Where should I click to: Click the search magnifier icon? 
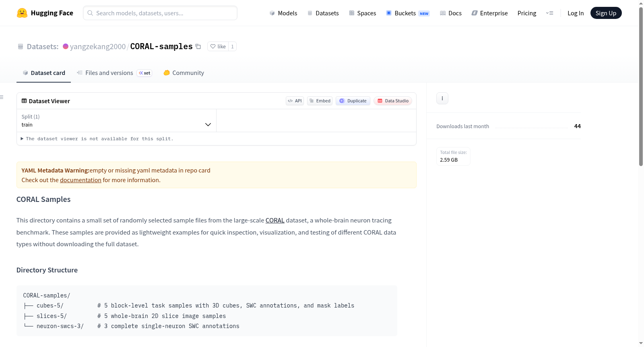pos(91,13)
